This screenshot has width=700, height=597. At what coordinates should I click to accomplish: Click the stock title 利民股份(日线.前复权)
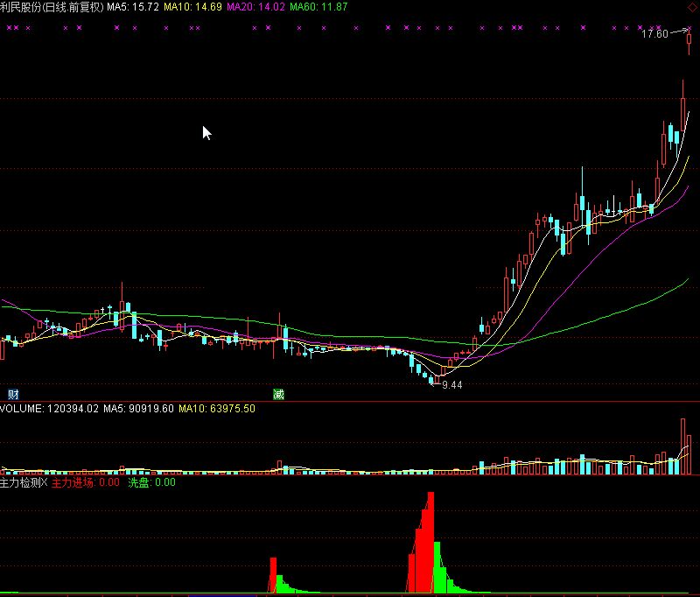point(52,7)
